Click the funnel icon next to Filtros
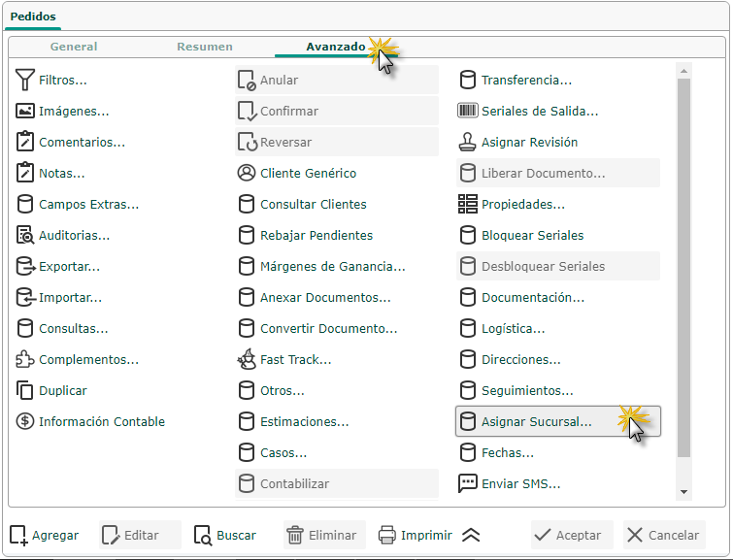 click(25, 81)
